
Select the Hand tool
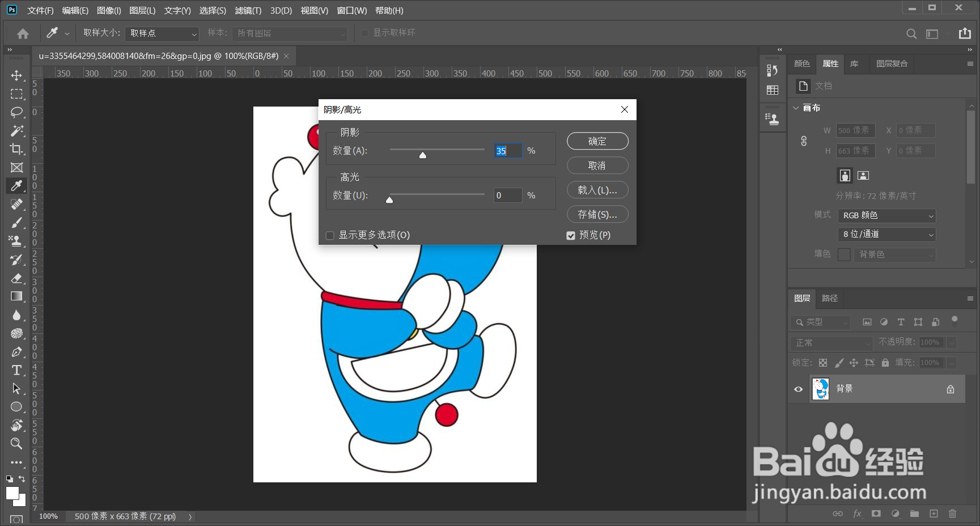[x=16, y=425]
